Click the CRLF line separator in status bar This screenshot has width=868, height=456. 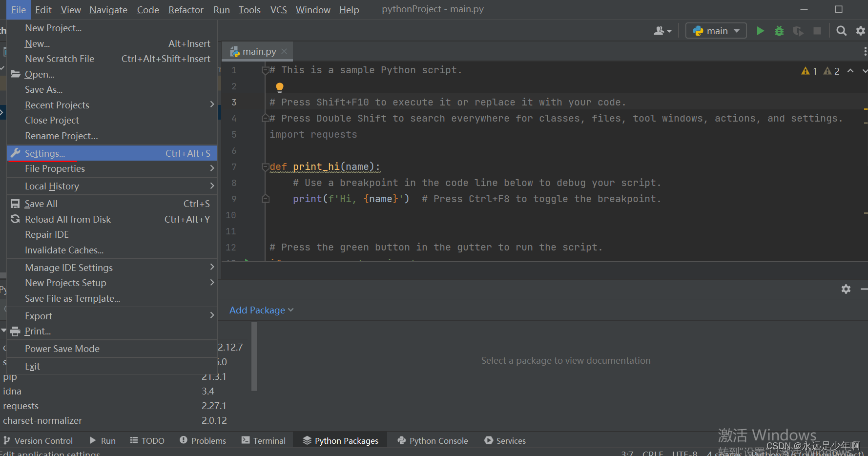[x=653, y=453]
